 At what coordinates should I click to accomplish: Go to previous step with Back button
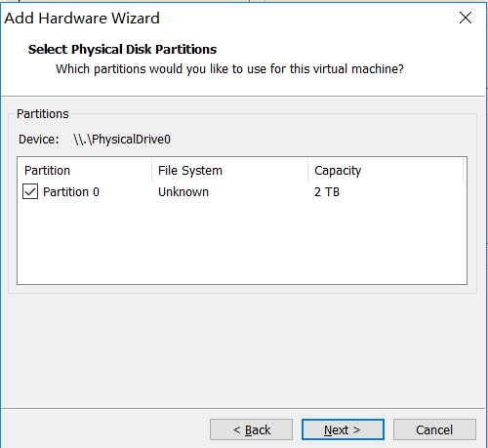point(251,429)
